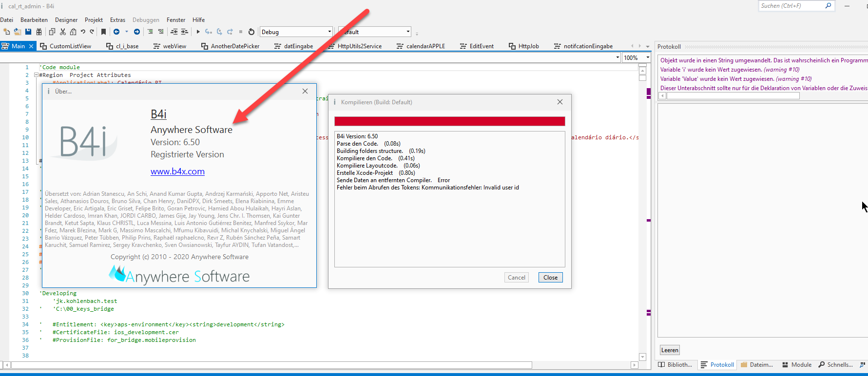The height and width of the screenshot is (376, 868).
Task: Switch to the webView tab
Action: click(170, 46)
